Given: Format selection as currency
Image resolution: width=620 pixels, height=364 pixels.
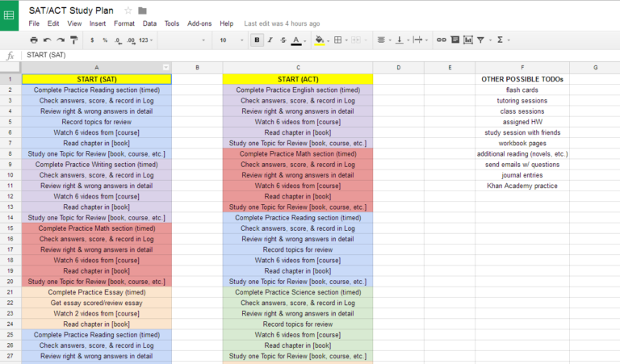Looking at the screenshot, I should click(x=92, y=40).
